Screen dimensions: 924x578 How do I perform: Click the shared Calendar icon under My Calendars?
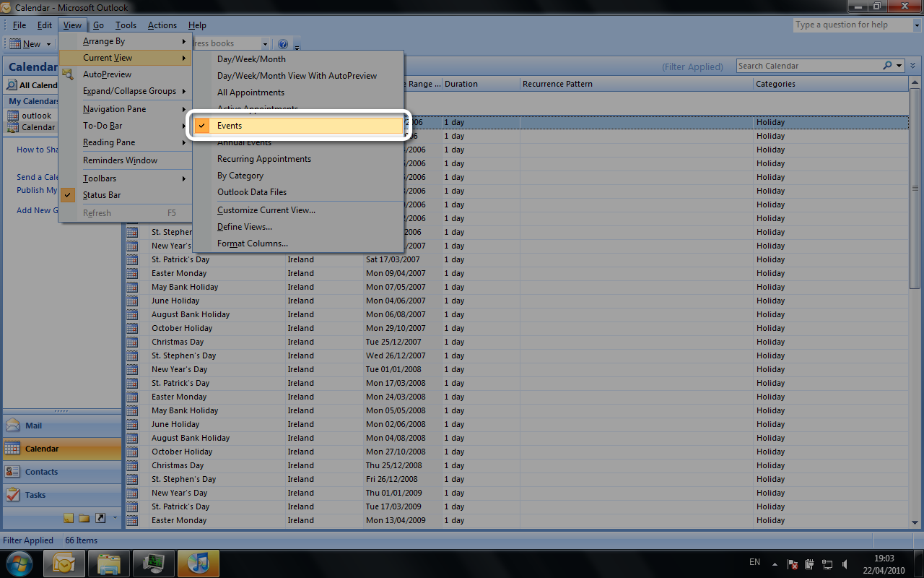[x=14, y=127]
